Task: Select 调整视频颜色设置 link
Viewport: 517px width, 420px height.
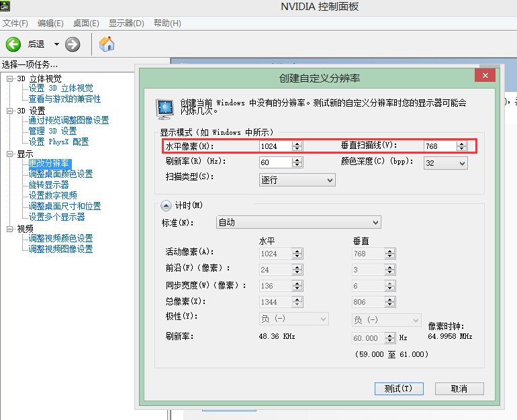Action: 60,238
